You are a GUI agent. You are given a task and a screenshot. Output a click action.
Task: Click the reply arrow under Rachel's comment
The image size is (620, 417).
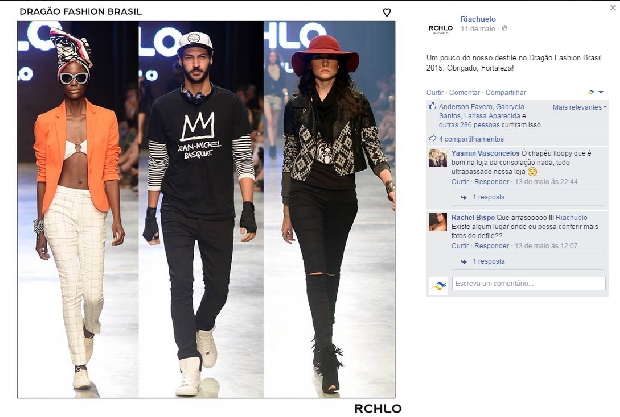(463, 262)
